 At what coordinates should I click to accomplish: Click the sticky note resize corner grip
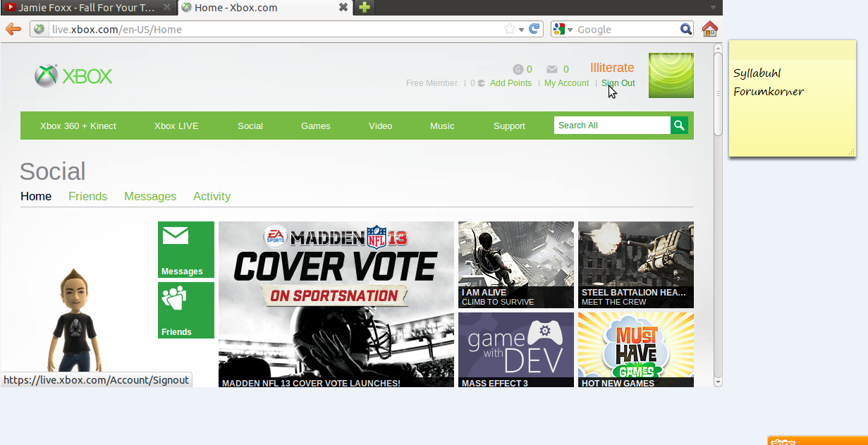pos(851,152)
